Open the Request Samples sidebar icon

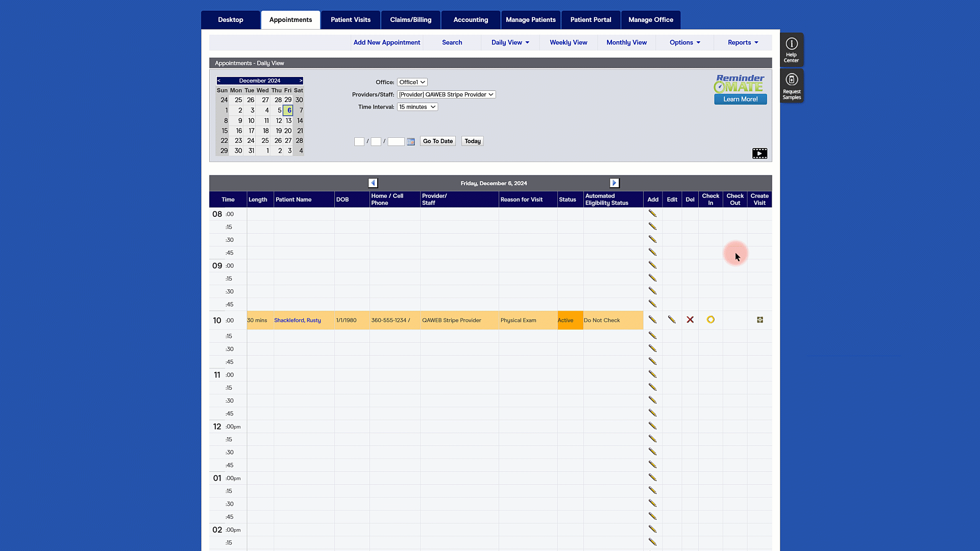pyautogui.click(x=791, y=86)
